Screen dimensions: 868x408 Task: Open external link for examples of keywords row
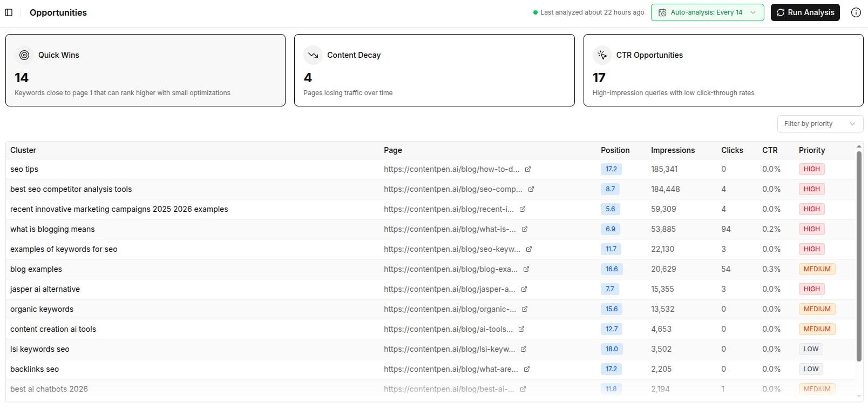click(x=529, y=249)
